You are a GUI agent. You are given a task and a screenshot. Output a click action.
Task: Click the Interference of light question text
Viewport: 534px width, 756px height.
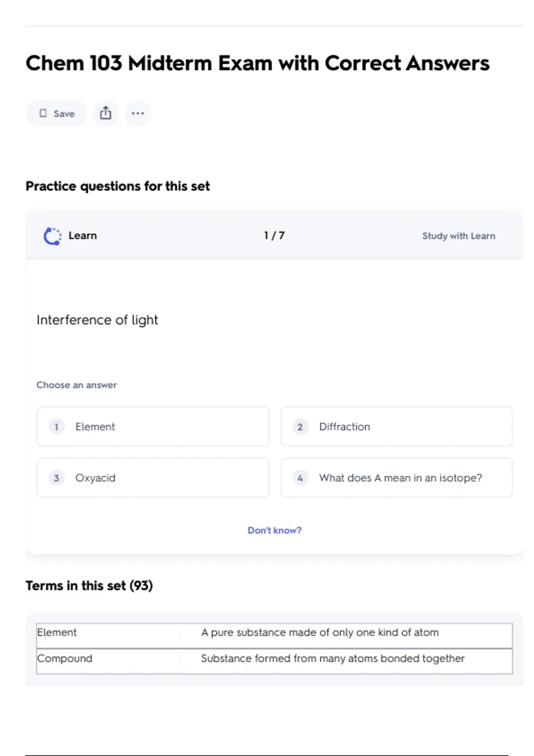point(97,320)
